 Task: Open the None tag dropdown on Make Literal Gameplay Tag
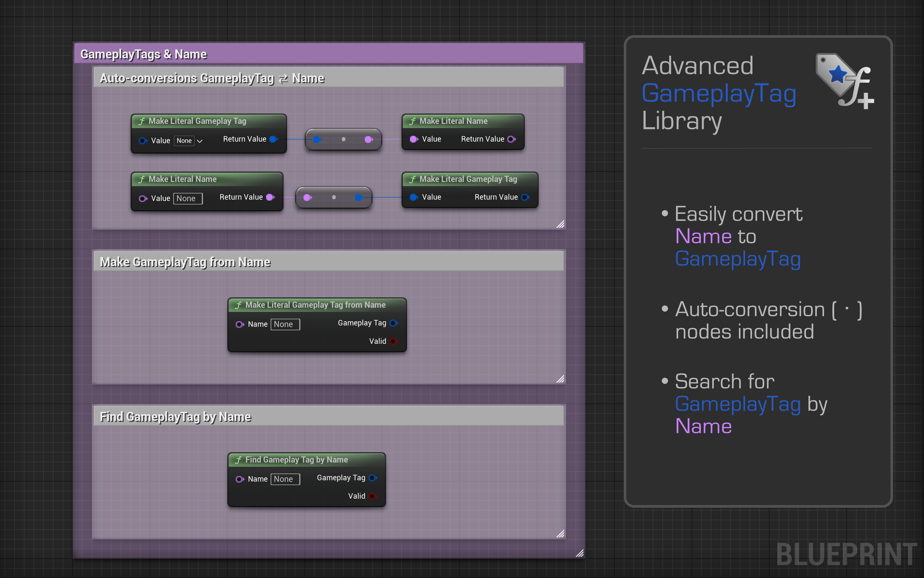tap(184, 141)
